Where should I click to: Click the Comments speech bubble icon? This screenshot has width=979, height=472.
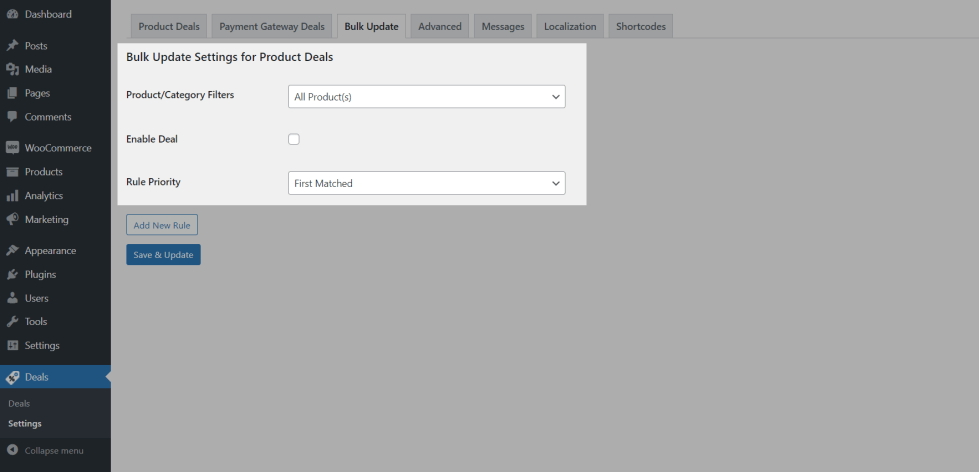[12, 117]
